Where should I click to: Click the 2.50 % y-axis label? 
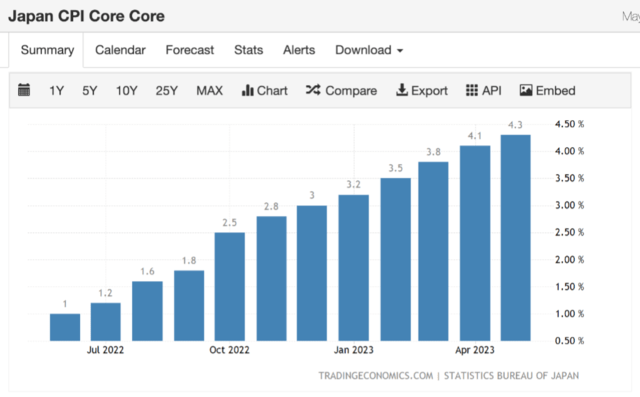pyautogui.click(x=569, y=233)
